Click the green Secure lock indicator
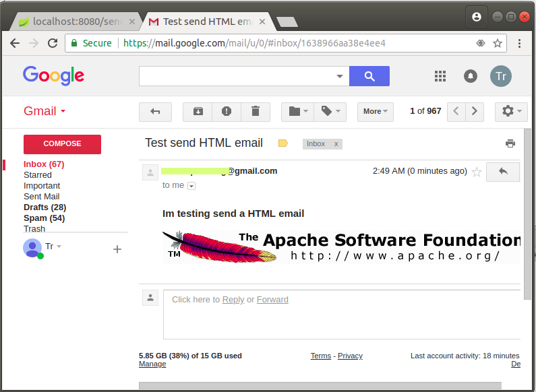This screenshot has width=536, height=392. pyautogui.click(x=91, y=43)
